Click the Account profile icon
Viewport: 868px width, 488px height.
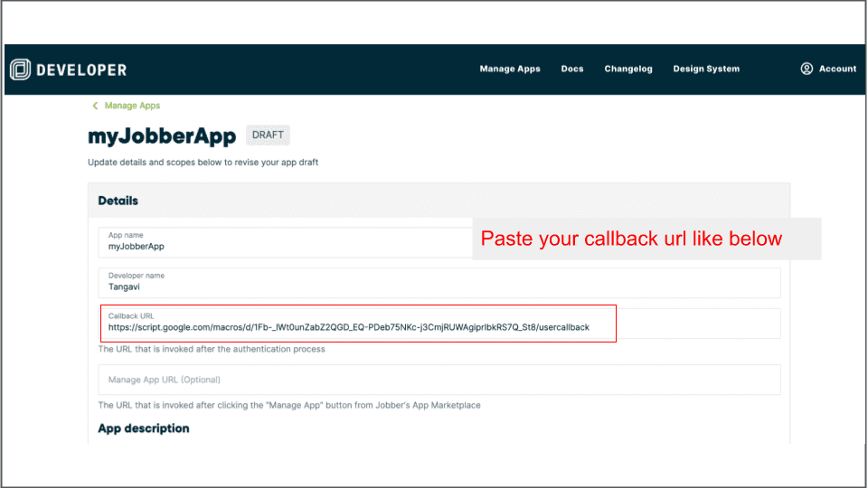point(807,69)
